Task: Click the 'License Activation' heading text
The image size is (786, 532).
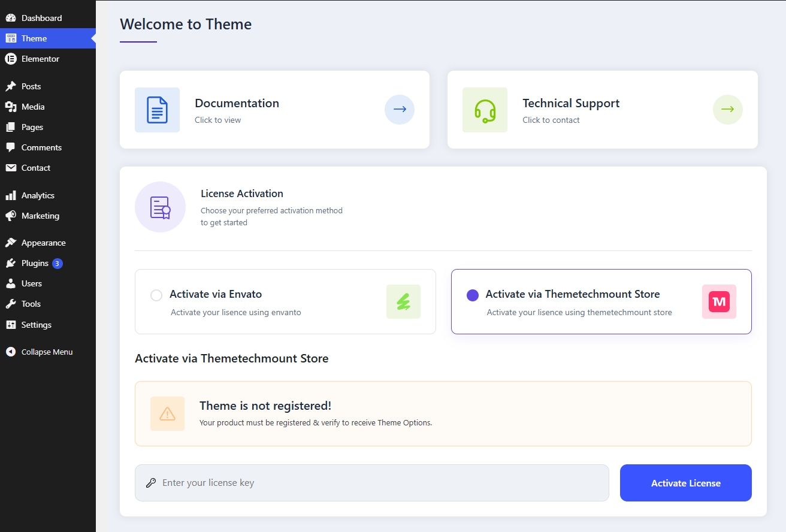Action: (x=242, y=194)
